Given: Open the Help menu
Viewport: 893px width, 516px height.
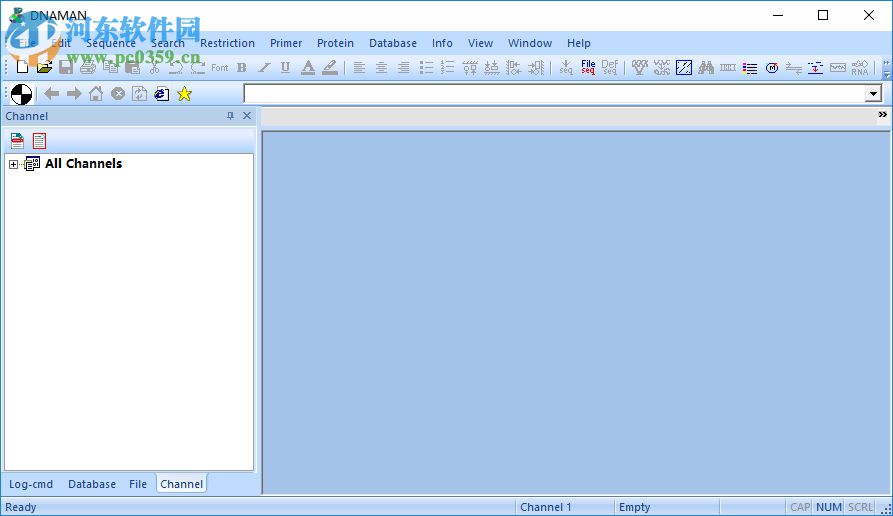Looking at the screenshot, I should click(579, 43).
